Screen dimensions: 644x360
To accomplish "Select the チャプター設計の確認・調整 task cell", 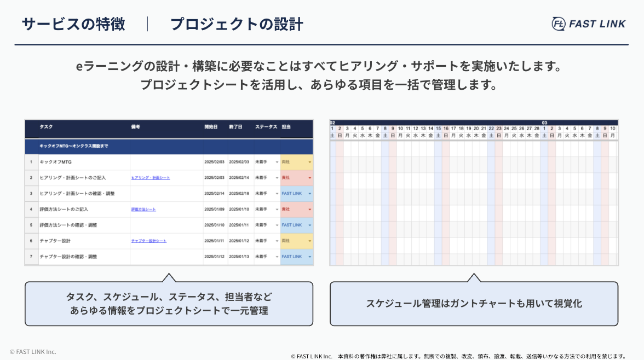I will point(84,257).
